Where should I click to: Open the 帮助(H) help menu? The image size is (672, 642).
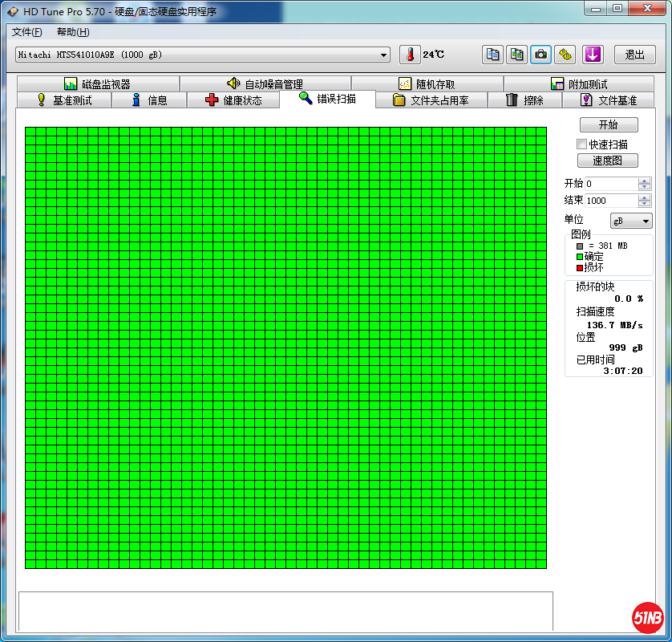coord(73,32)
